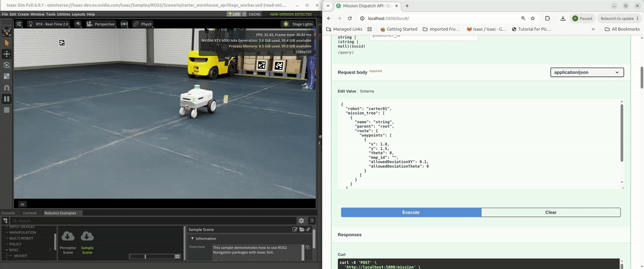
Task: Open the RTX - Real-Time 2.0 renderer menu
Action: click(48, 24)
